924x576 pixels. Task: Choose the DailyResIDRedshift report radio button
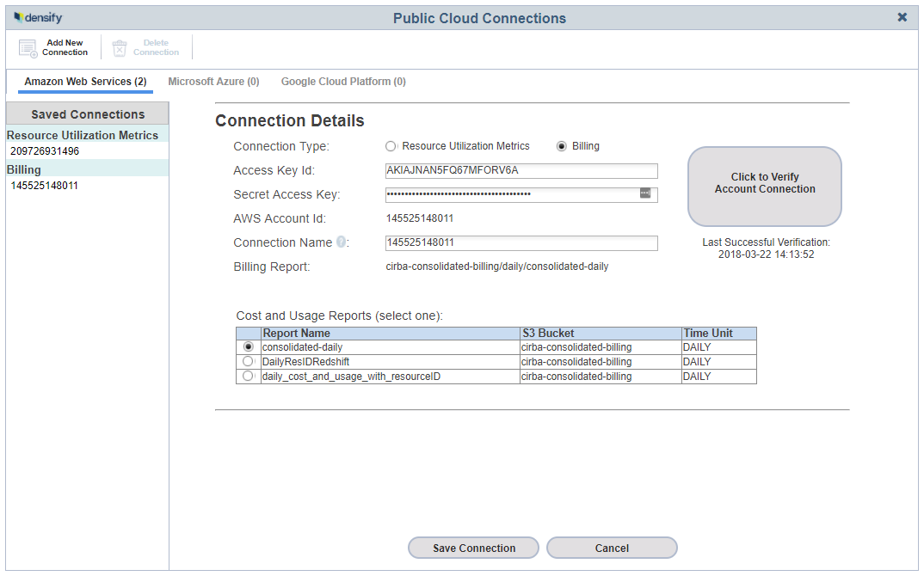[x=249, y=361]
